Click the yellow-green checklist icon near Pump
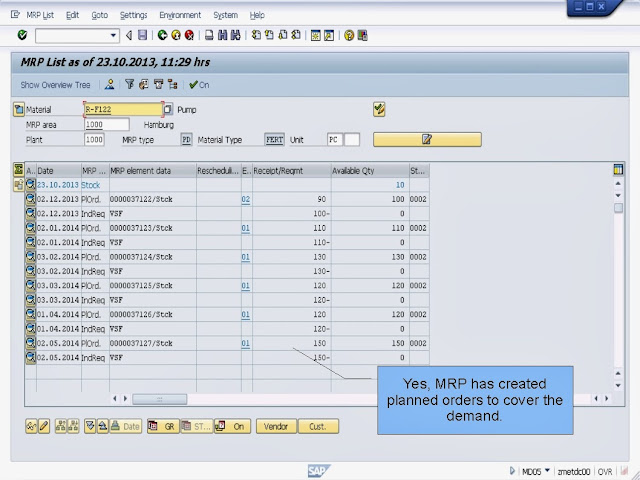 point(379,109)
